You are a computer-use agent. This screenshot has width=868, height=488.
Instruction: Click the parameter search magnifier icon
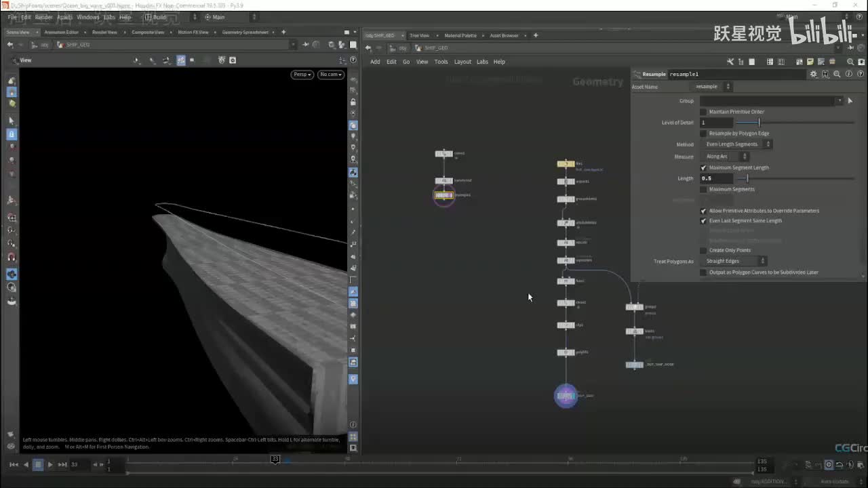point(837,74)
